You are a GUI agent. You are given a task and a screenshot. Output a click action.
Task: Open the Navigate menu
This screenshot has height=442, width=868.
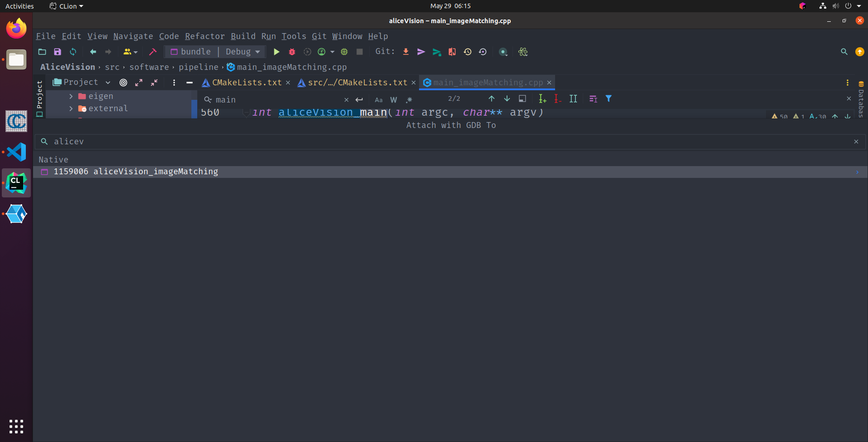pos(133,36)
